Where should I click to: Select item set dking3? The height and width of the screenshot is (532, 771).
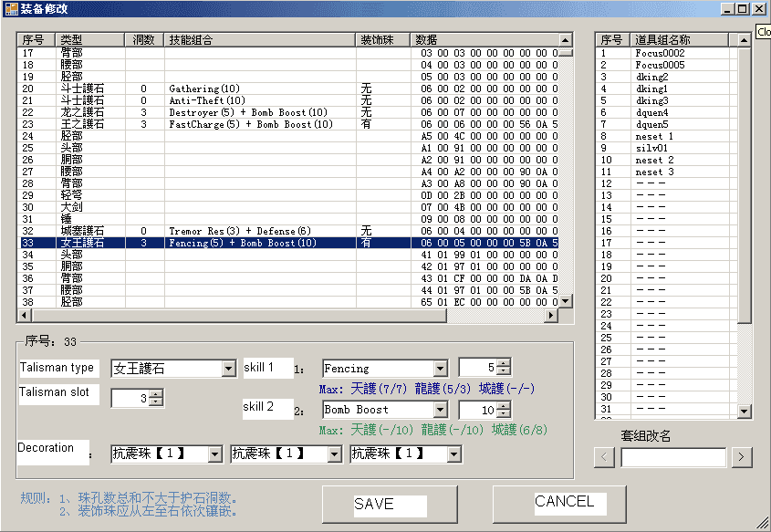coord(666,100)
